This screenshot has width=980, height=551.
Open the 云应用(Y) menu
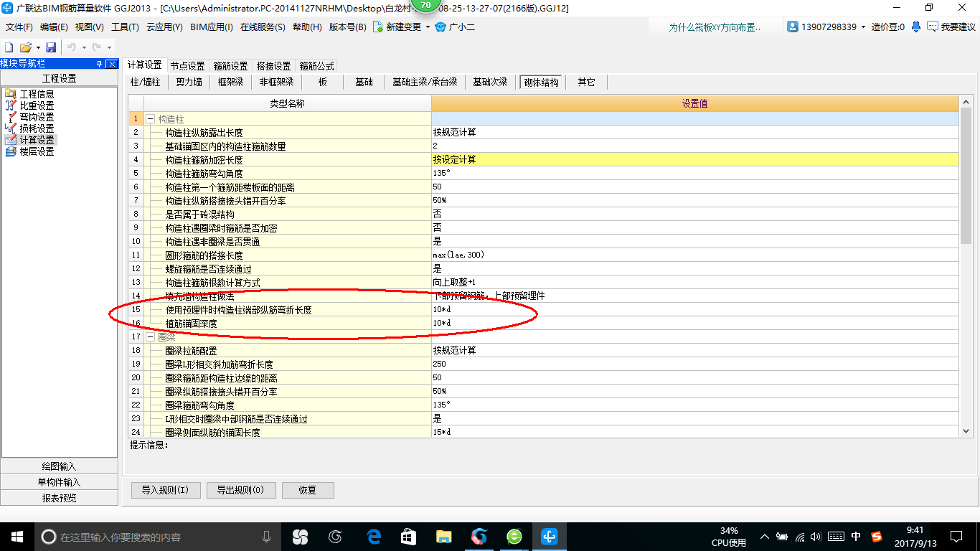pyautogui.click(x=164, y=27)
